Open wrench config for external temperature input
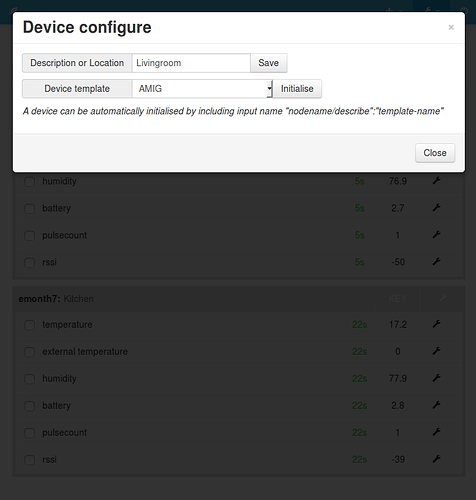476x500 pixels. click(x=436, y=351)
